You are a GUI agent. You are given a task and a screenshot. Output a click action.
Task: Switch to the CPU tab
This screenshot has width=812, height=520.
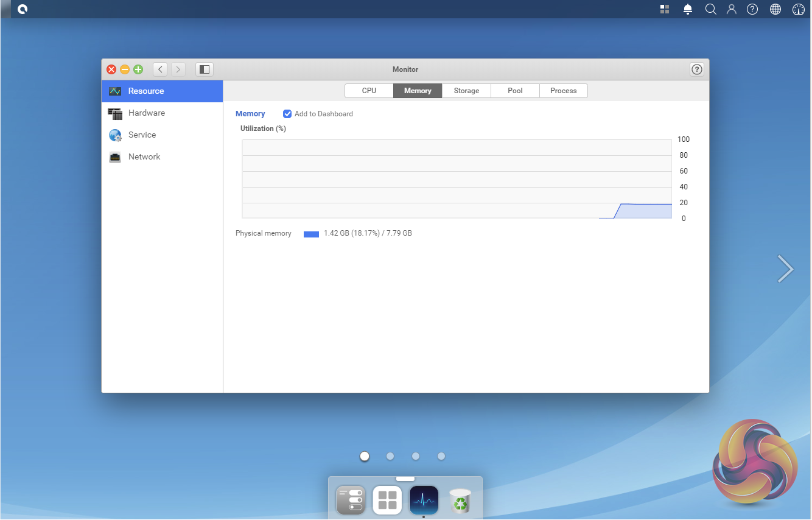pyautogui.click(x=369, y=91)
